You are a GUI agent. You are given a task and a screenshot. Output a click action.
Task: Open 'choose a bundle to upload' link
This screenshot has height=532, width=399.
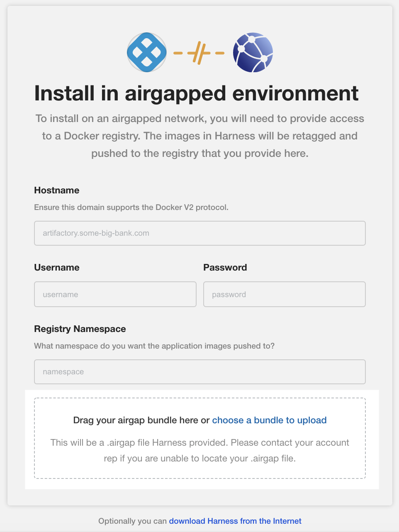click(x=270, y=420)
